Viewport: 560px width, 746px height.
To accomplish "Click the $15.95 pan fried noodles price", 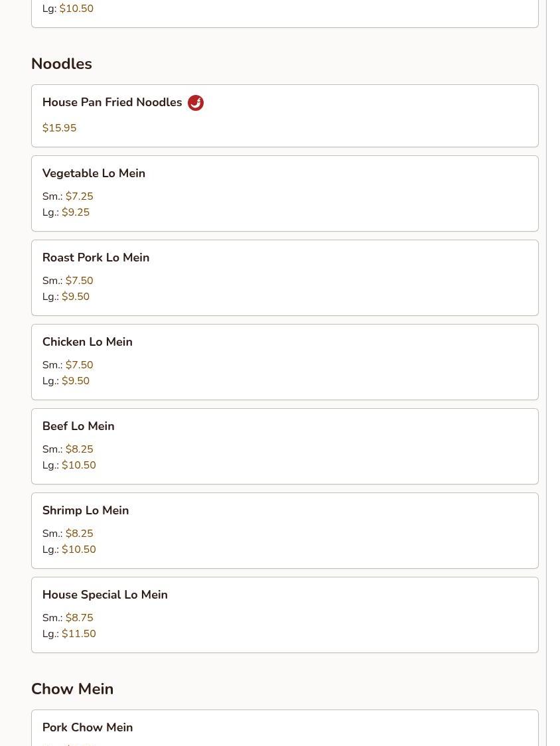I will click(x=60, y=128).
